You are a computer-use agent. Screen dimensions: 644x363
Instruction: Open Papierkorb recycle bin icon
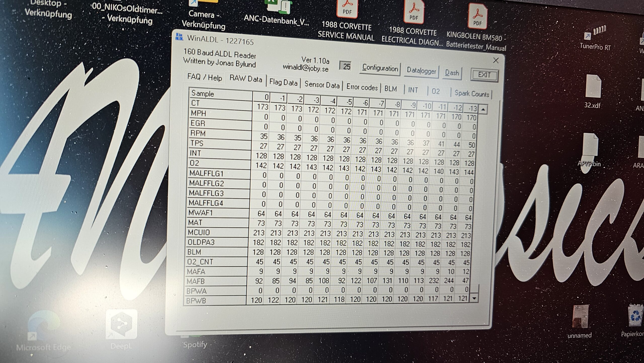[635, 315]
